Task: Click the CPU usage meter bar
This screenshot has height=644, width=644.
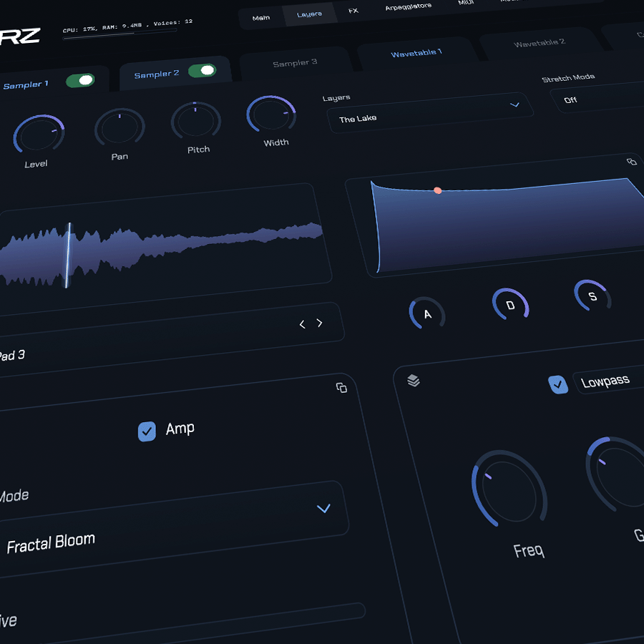Action: coord(120,34)
